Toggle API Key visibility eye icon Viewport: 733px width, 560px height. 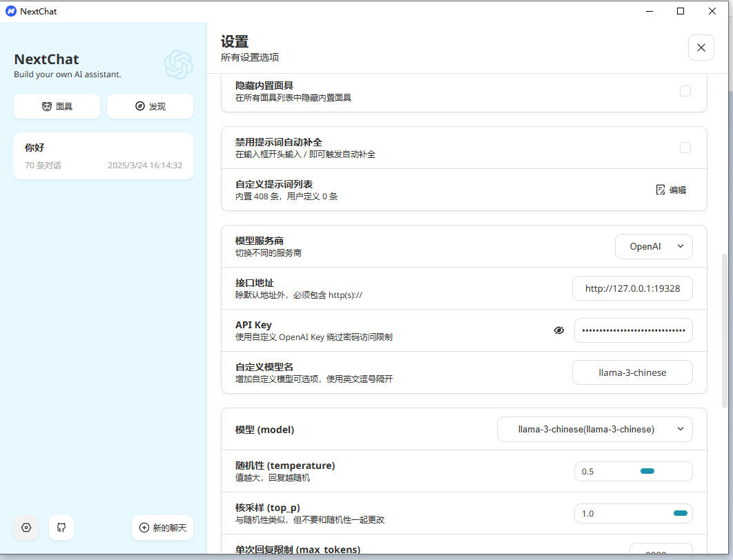click(x=559, y=330)
